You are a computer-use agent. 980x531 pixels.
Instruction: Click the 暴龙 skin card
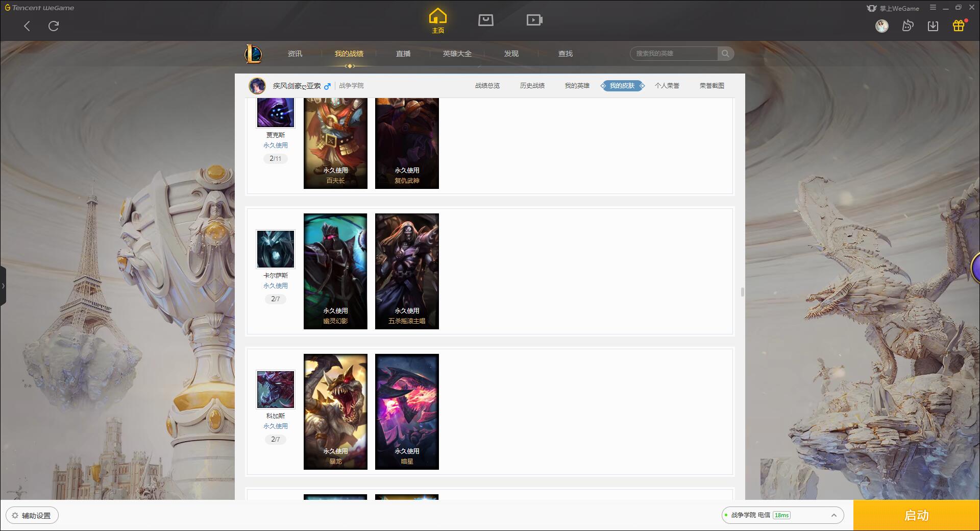(335, 412)
